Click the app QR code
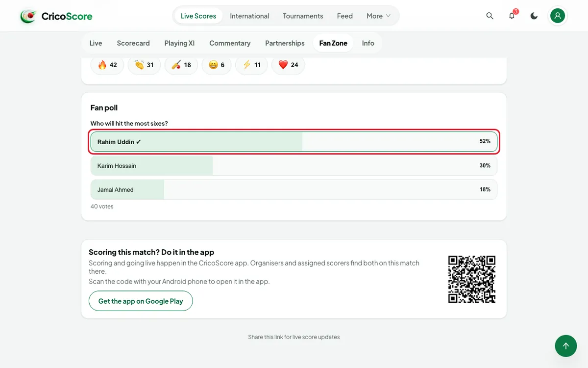Screen dimensions: 588x368 point(472,279)
